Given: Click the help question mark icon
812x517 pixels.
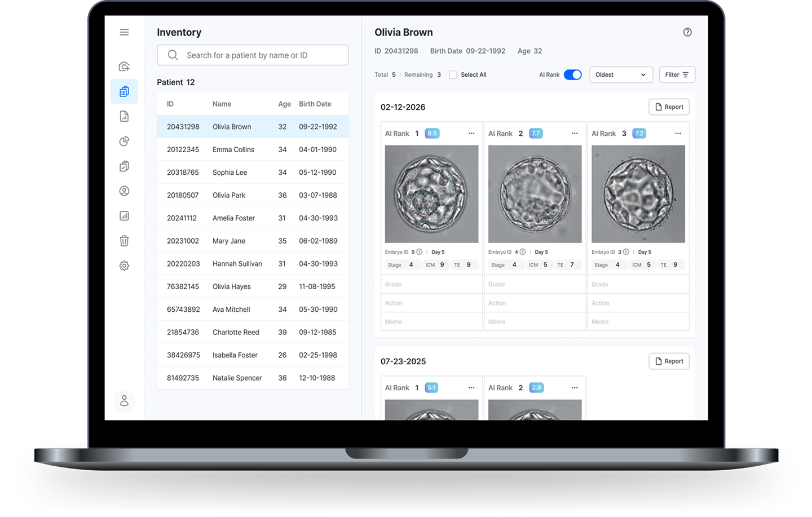Looking at the screenshot, I should 687,32.
